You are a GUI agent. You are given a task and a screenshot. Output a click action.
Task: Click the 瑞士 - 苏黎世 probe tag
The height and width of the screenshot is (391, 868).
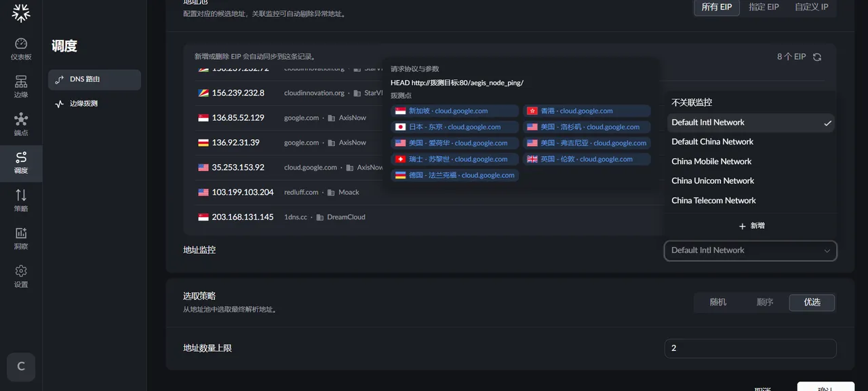point(455,160)
